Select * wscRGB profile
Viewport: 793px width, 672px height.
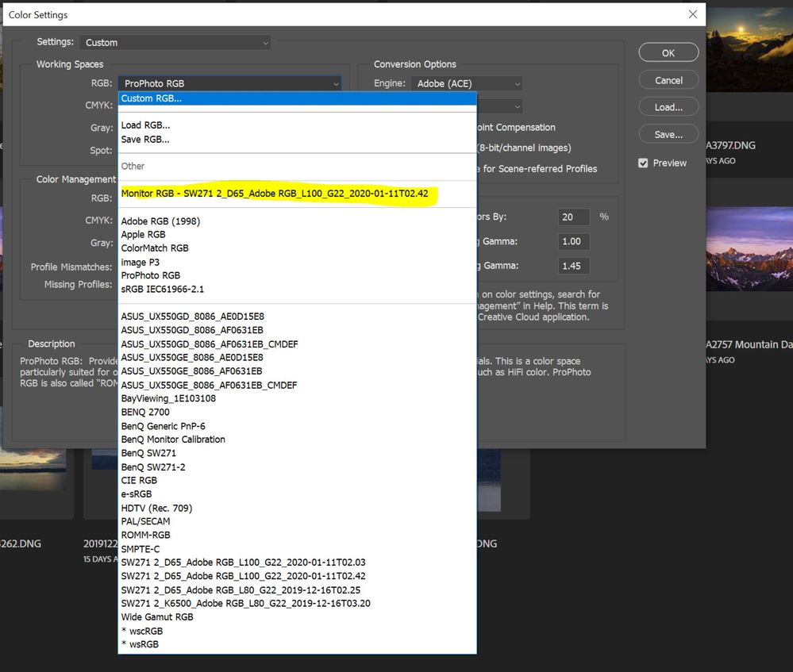(x=298, y=631)
